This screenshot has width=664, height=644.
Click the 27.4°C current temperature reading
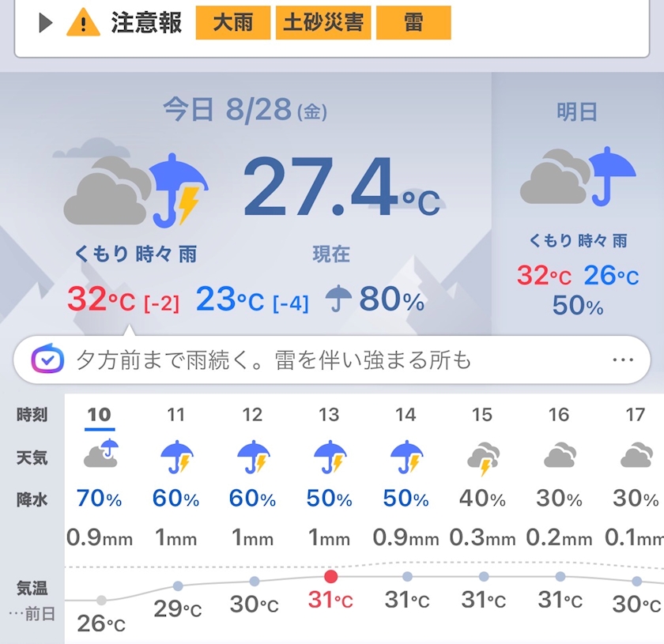pyautogui.click(x=341, y=186)
